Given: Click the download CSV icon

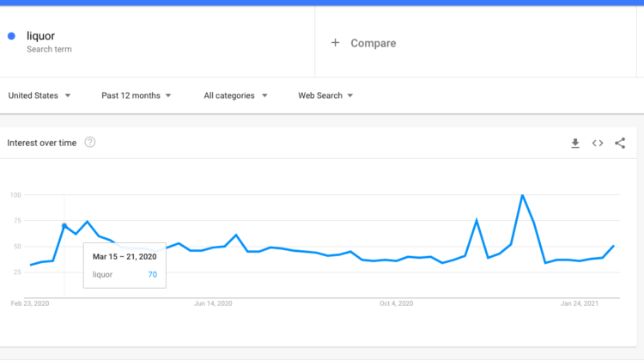Looking at the screenshot, I should (575, 144).
